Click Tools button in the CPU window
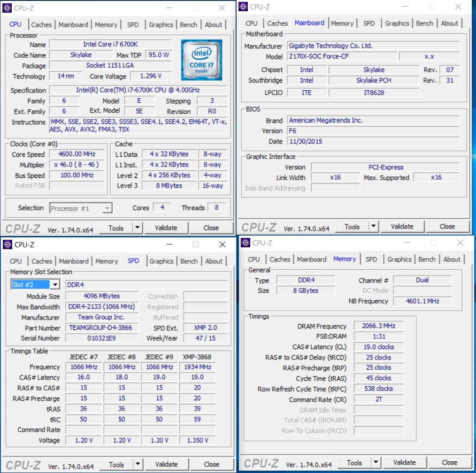The width and height of the screenshot is (476, 473). [x=116, y=228]
